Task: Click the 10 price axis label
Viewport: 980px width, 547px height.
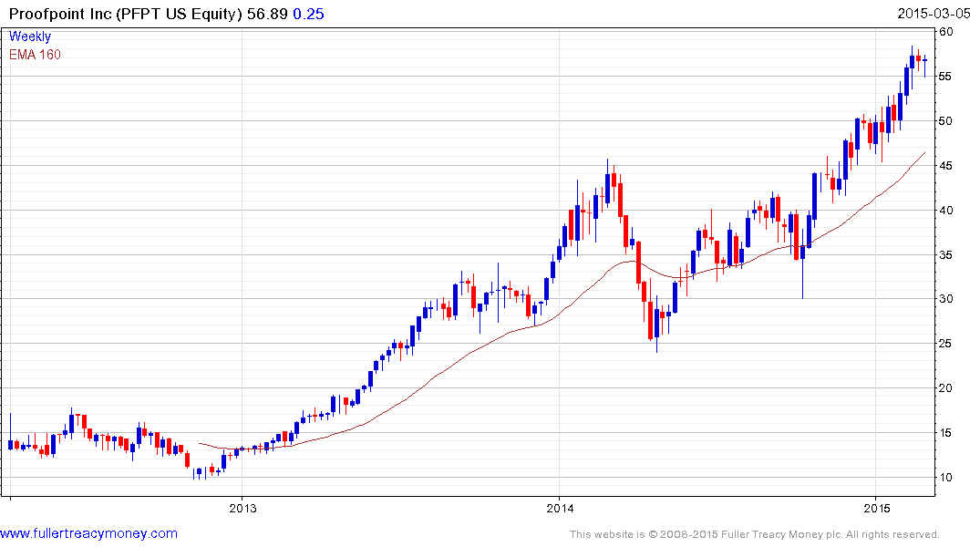Action: [946, 478]
